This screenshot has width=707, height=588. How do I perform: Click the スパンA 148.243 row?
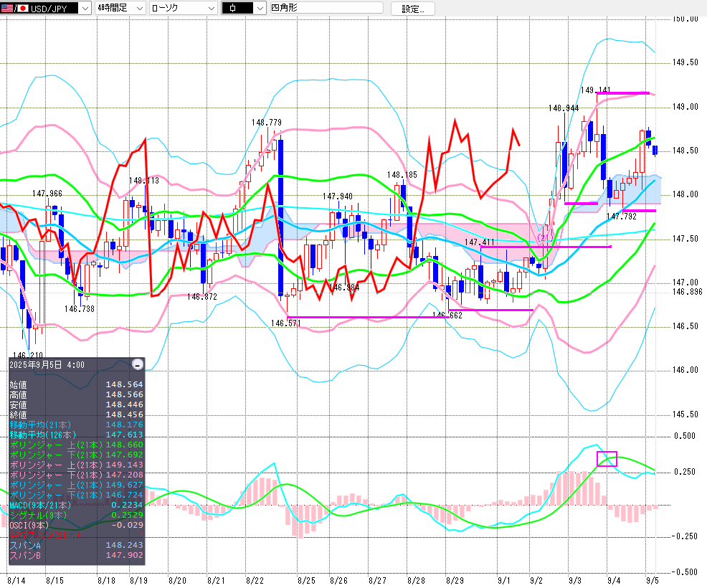coord(76,545)
